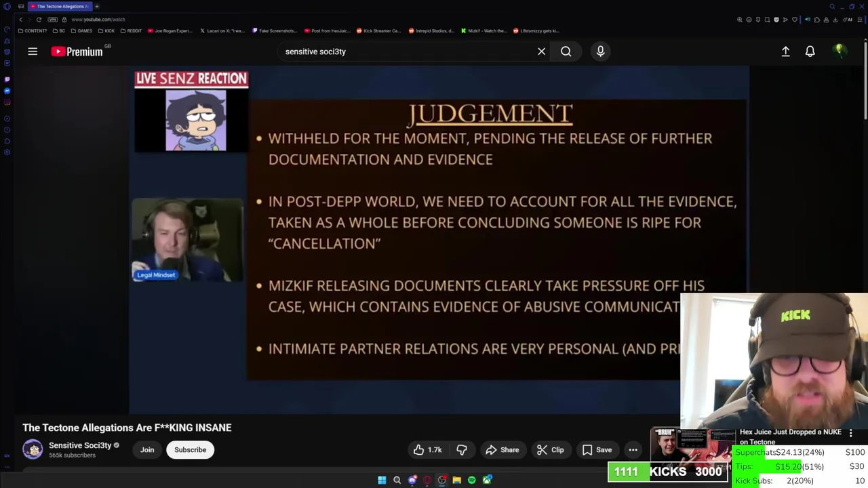Open Windows taskbar Search
This screenshot has height=488, width=868.
(x=397, y=480)
